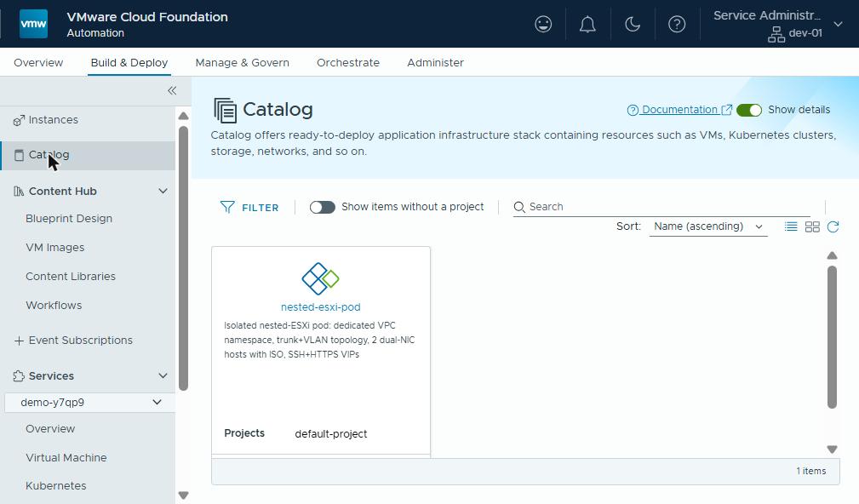
Task: Open the demo-y7qp9 namespace dropdown
Action: tap(90, 402)
